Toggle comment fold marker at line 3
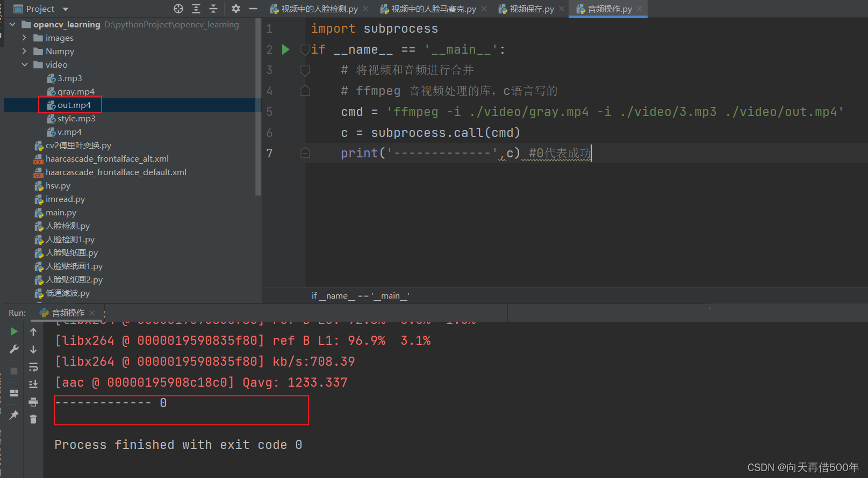Viewport: 868px width, 478px height. pyautogui.click(x=305, y=70)
